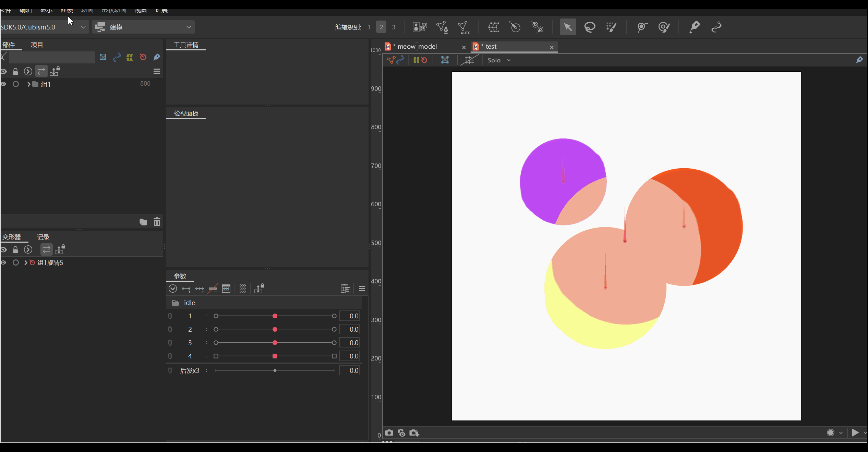Select the art path pen tool
Viewport: 868px width, 452px height.
click(x=695, y=27)
